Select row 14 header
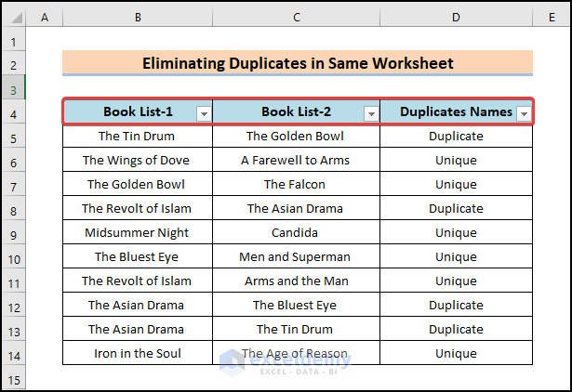 [x=13, y=354]
